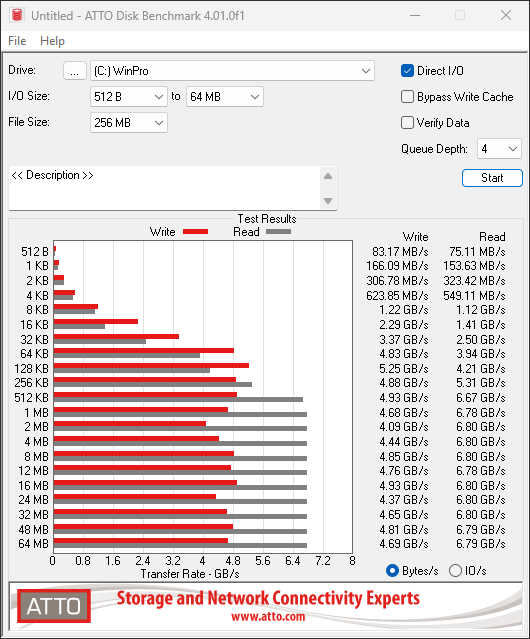Click the 32 KB write value 3.37 GB/s

[404, 340]
